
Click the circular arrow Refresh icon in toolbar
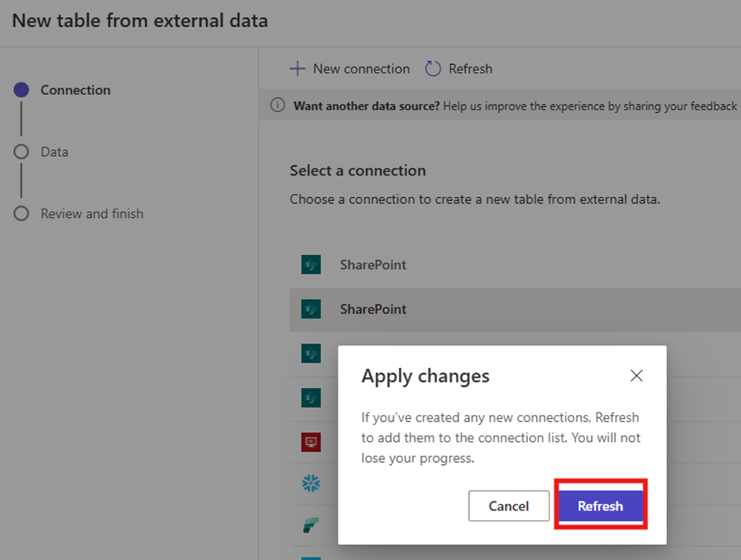pos(433,69)
